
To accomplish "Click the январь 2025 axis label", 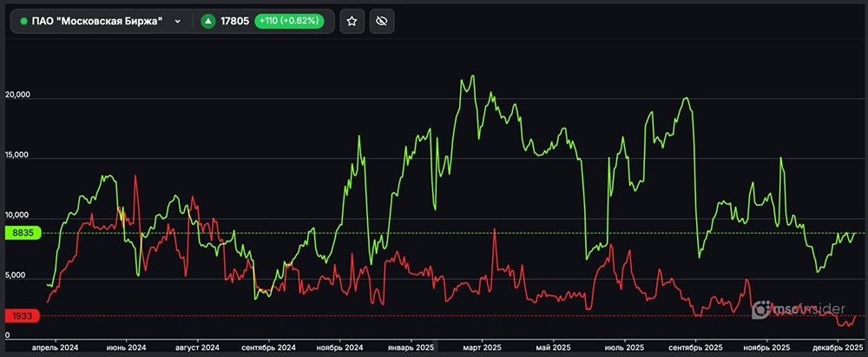I will coord(411,348).
